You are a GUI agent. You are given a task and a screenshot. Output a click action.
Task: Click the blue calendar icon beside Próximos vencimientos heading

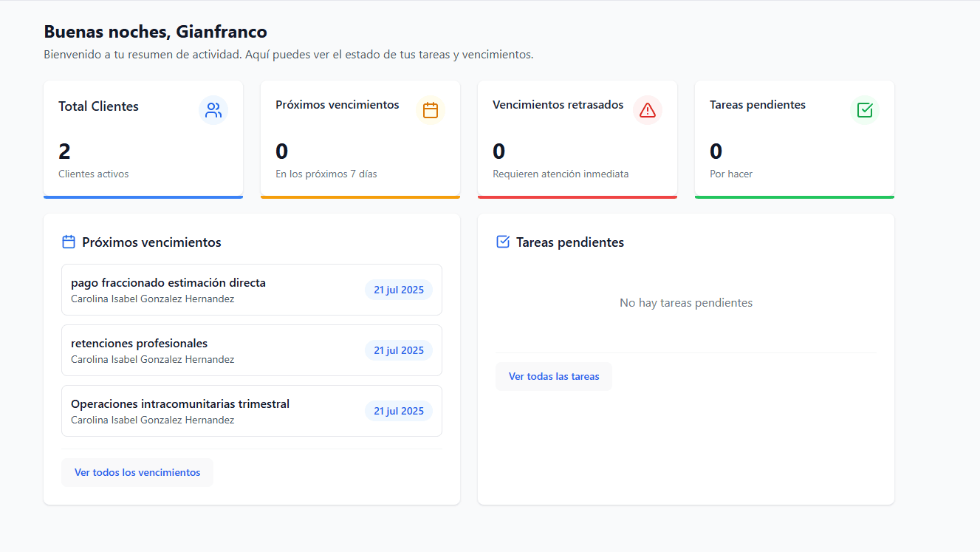[x=68, y=241]
